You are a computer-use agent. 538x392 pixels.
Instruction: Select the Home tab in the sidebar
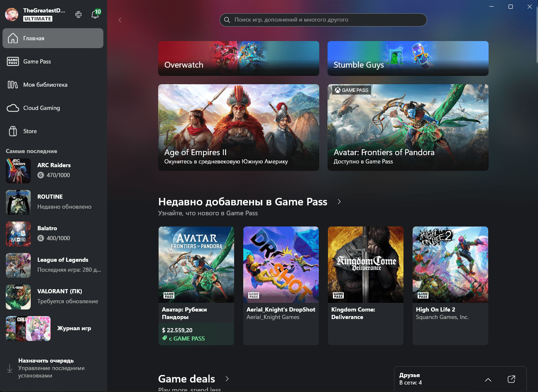point(53,38)
